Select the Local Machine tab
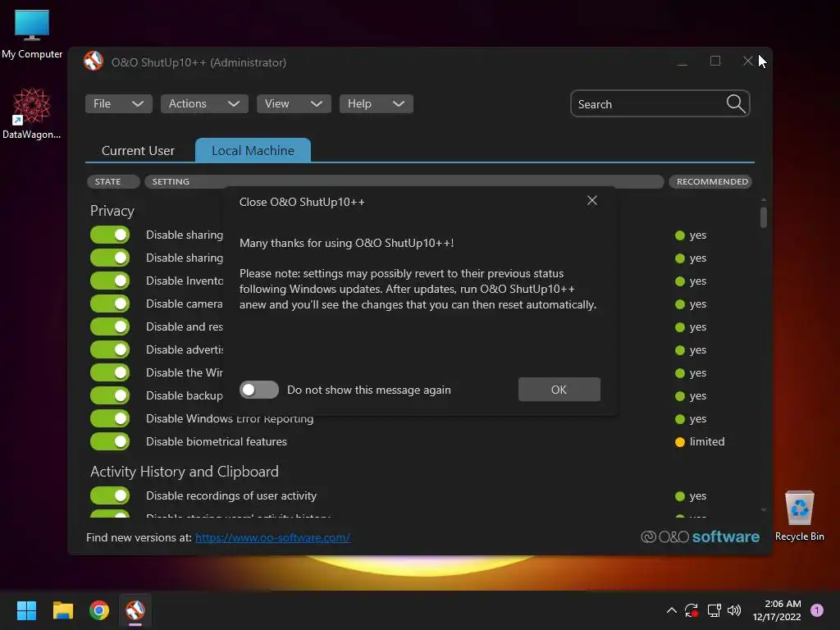The image size is (840, 630). point(253,151)
